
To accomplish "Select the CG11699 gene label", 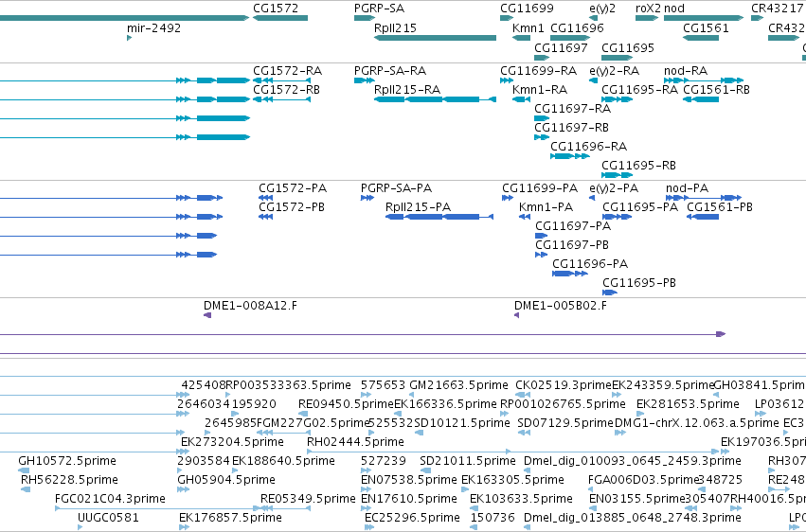I will pos(527,9).
